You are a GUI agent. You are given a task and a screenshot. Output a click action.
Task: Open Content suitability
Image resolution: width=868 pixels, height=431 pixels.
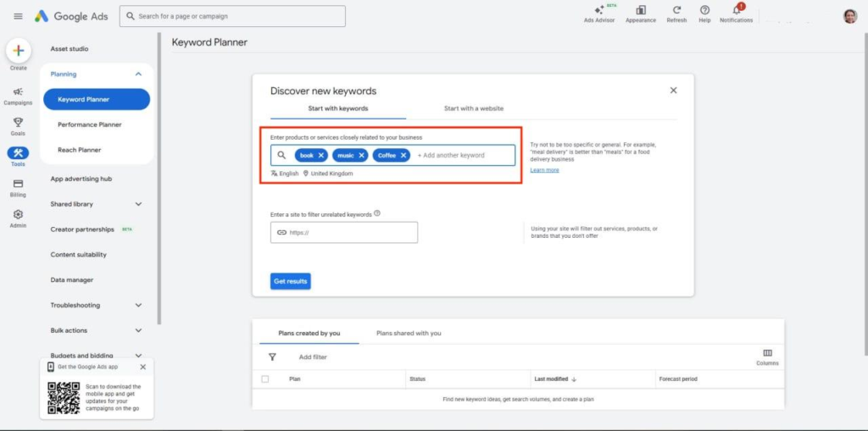click(79, 255)
